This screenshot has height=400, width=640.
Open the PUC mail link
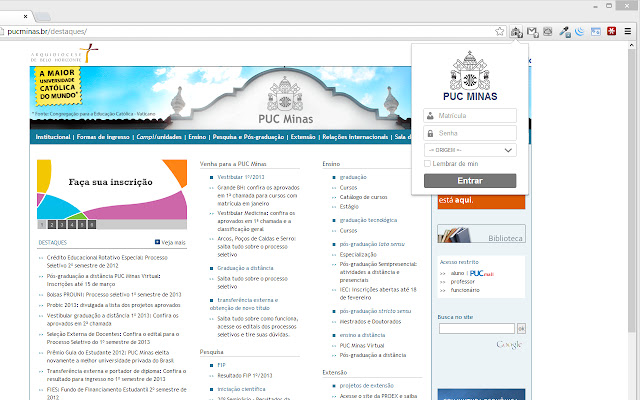coord(482,273)
